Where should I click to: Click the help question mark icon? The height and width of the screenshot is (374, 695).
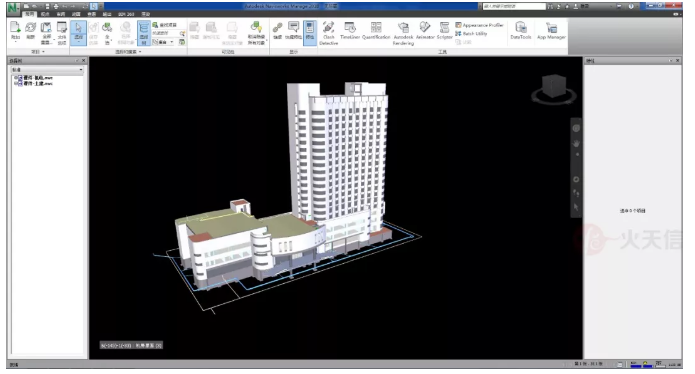[x=631, y=7]
